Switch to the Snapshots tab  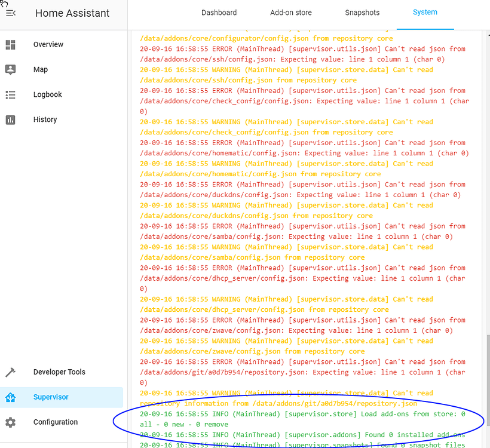pos(362,12)
